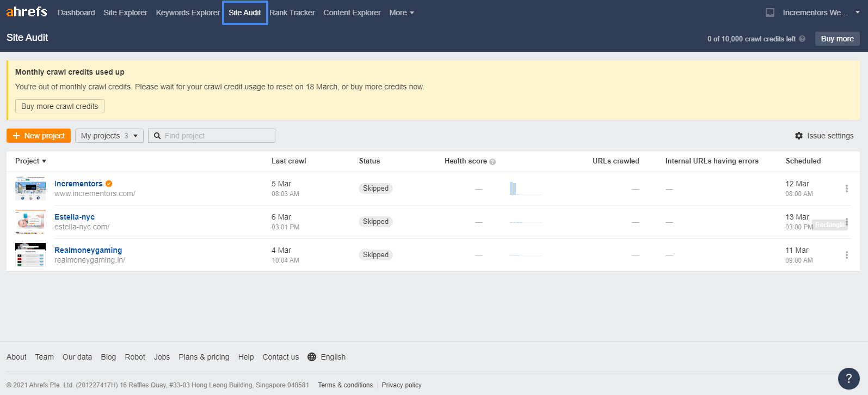Image resolution: width=868 pixels, height=395 pixels.
Task: Select the Site Audit tab
Action: point(245,13)
